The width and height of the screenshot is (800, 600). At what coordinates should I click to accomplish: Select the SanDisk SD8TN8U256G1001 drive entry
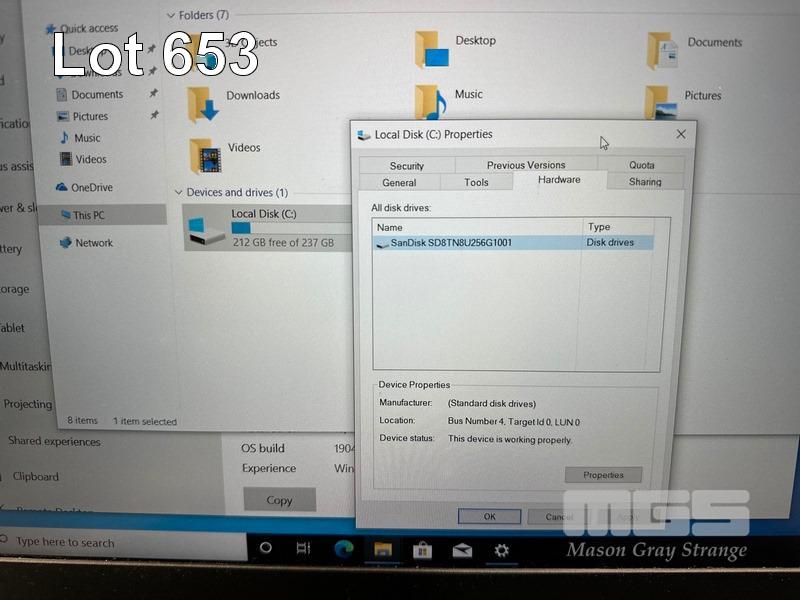tap(450, 243)
